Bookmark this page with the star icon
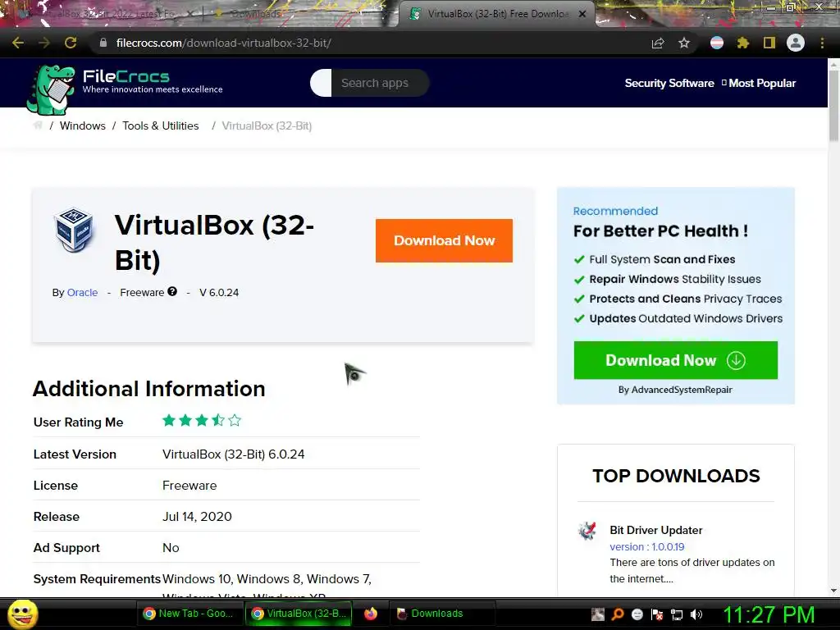The height and width of the screenshot is (630, 840). 684,43
